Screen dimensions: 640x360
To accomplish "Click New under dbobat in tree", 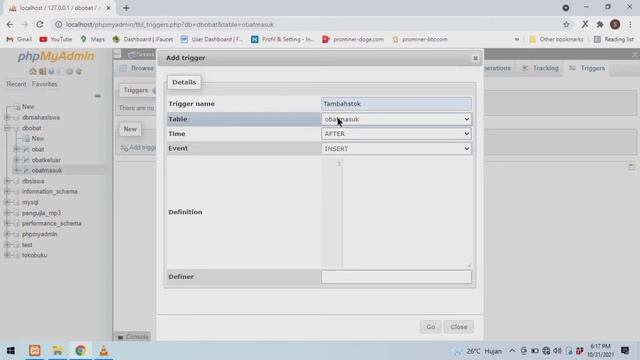I will [x=38, y=139].
